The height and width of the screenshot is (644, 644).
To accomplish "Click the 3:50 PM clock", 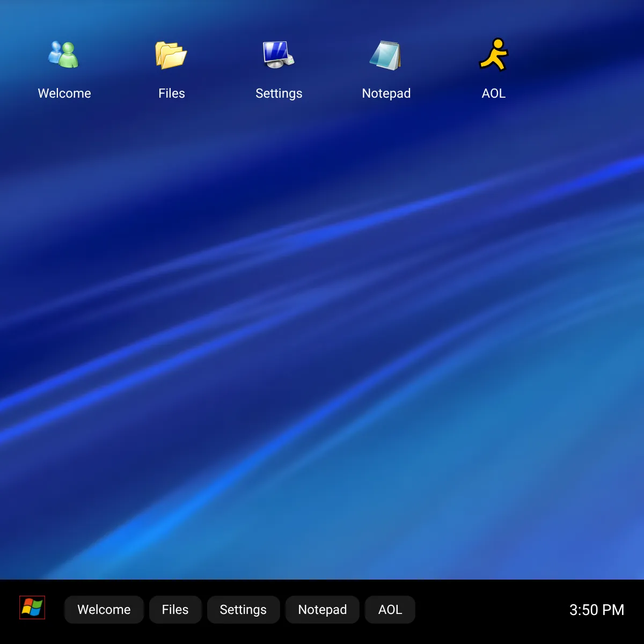I will coord(597,610).
